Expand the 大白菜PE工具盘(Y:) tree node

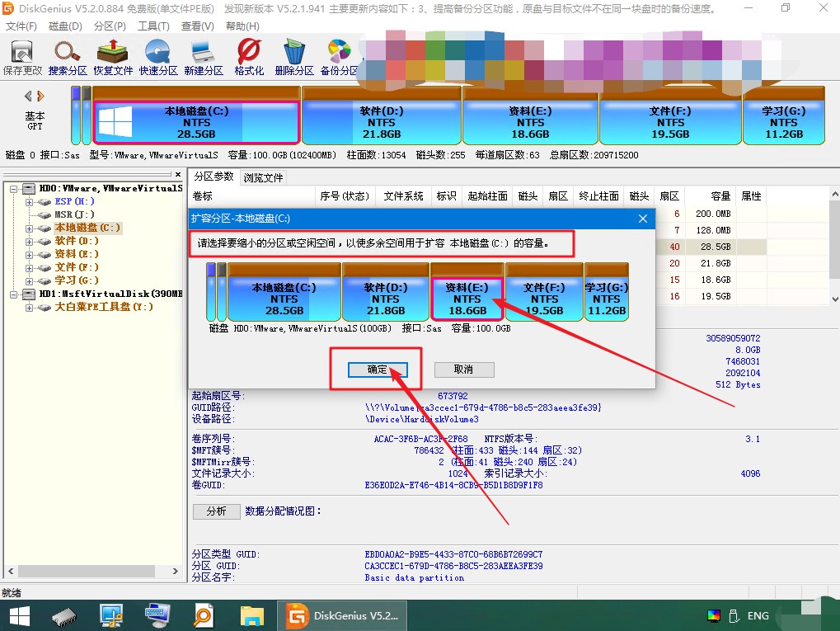pos(30,307)
